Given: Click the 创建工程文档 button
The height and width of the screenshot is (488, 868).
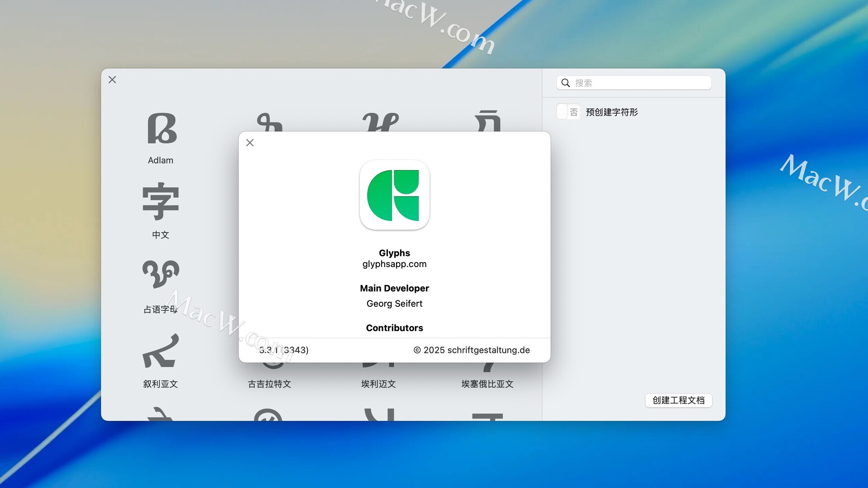Looking at the screenshot, I should click(679, 400).
